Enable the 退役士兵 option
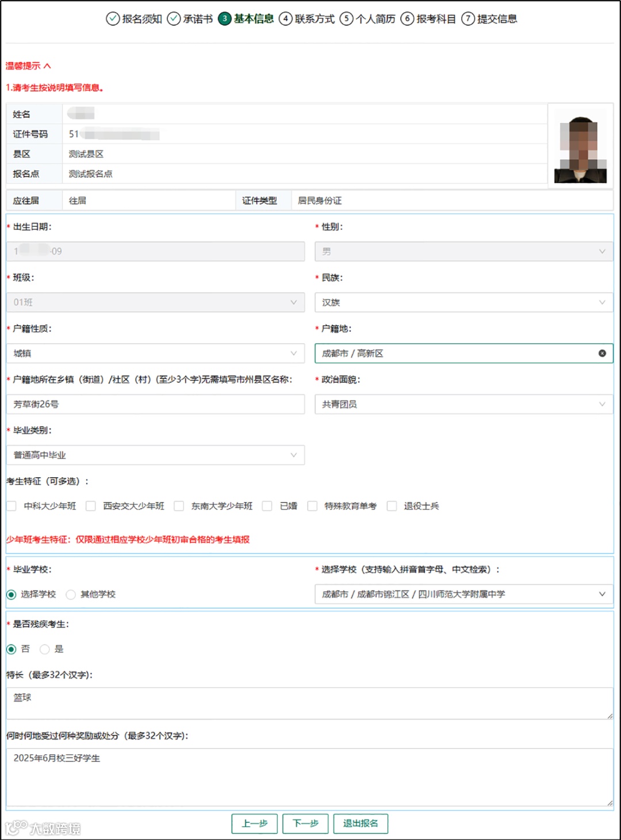 [392, 506]
